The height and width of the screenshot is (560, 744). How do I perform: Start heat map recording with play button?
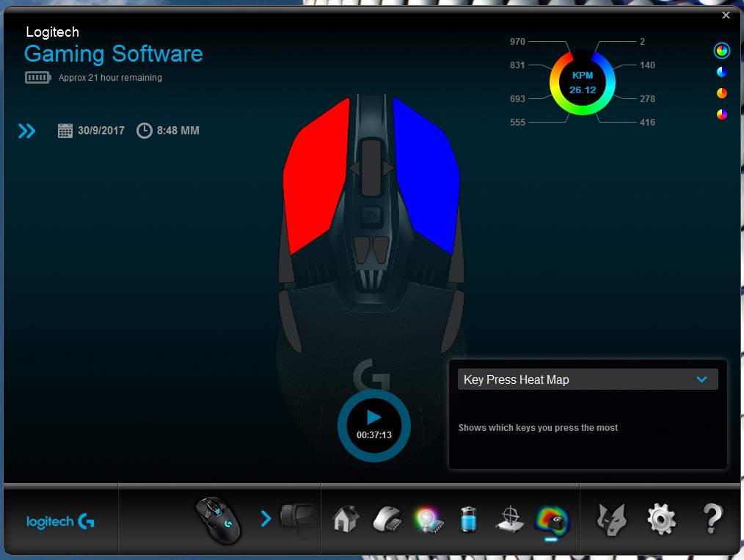(374, 418)
